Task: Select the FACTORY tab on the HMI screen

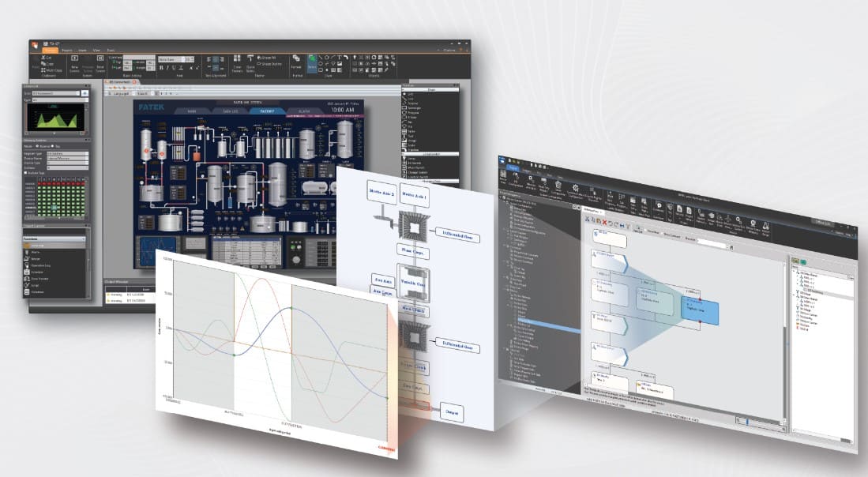Action: click(265, 111)
